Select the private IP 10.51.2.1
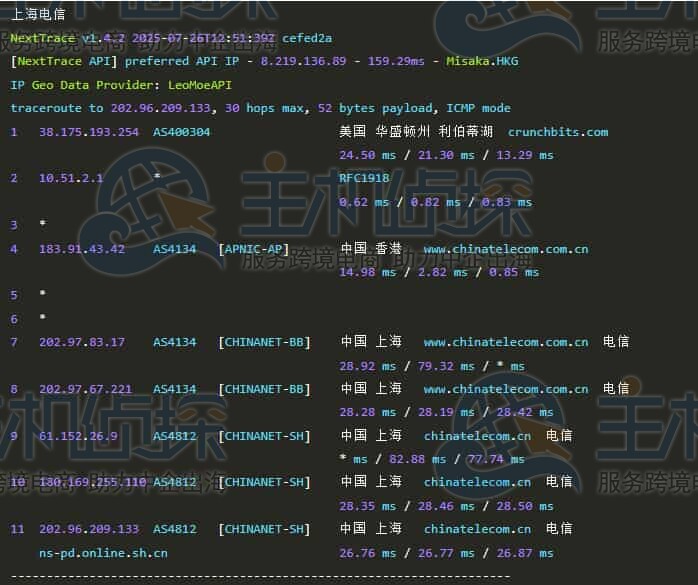The height and width of the screenshot is (585, 698). coord(71,178)
